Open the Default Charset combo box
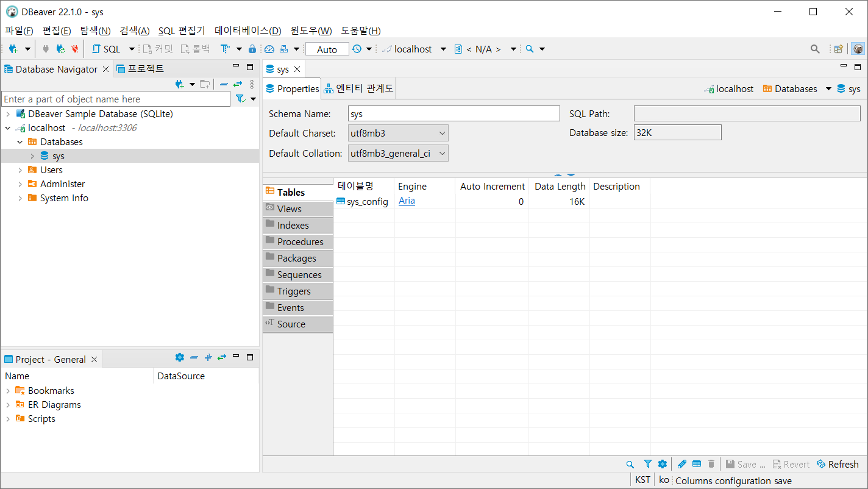 click(x=398, y=133)
